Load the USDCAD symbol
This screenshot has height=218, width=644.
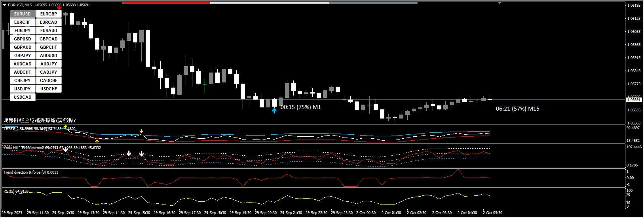click(23, 97)
